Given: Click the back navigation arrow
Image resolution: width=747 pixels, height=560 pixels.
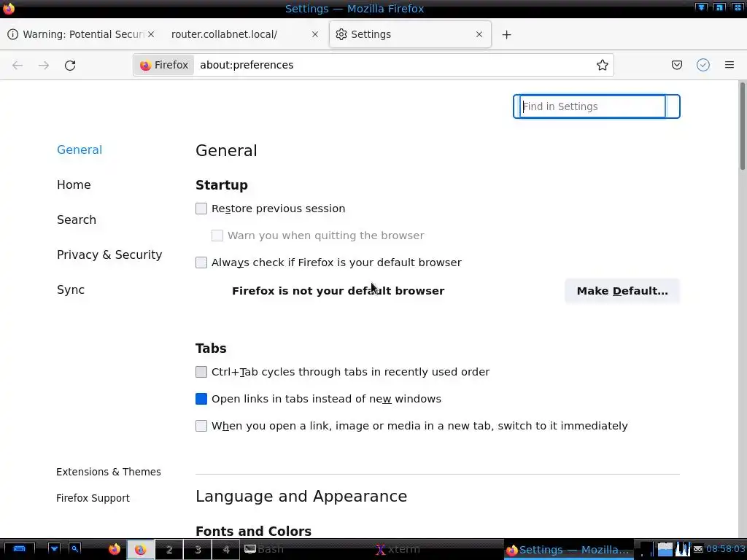Looking at the screenshot, I should (x=18, y=65).
